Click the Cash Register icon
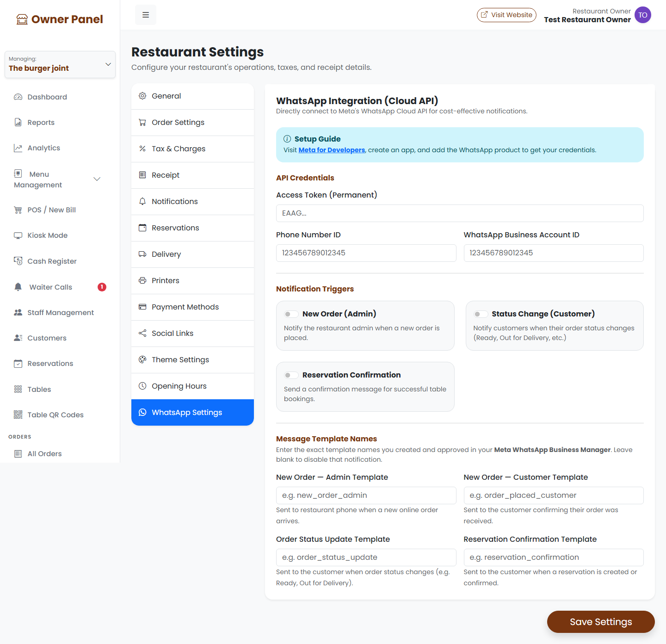 18,261
